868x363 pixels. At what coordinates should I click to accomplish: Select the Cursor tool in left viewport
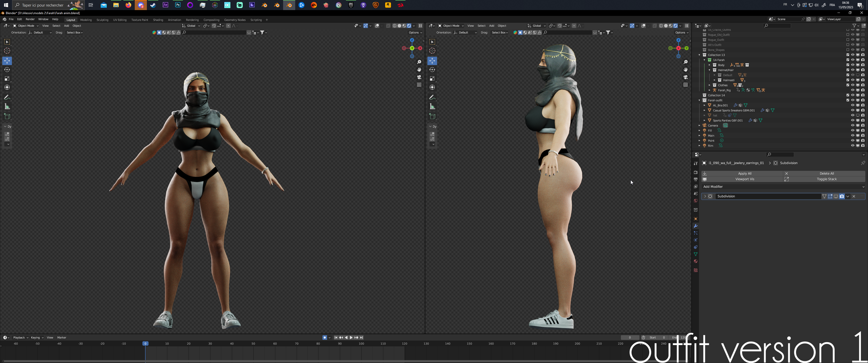coord(7,51)
